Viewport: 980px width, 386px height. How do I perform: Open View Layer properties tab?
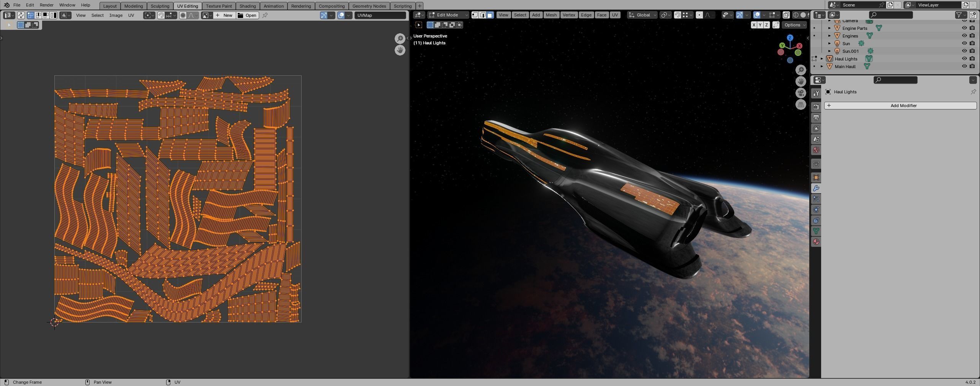[x=816, y=129]
